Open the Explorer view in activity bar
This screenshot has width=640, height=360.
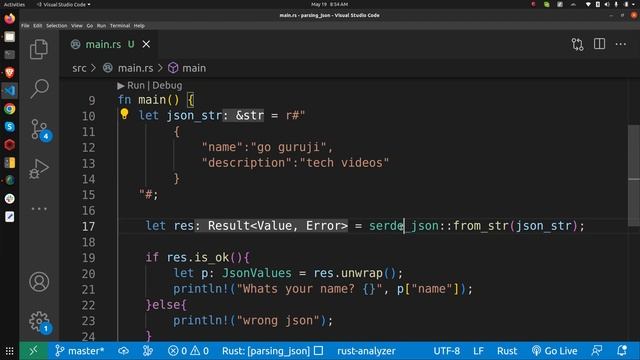(39, 49)
